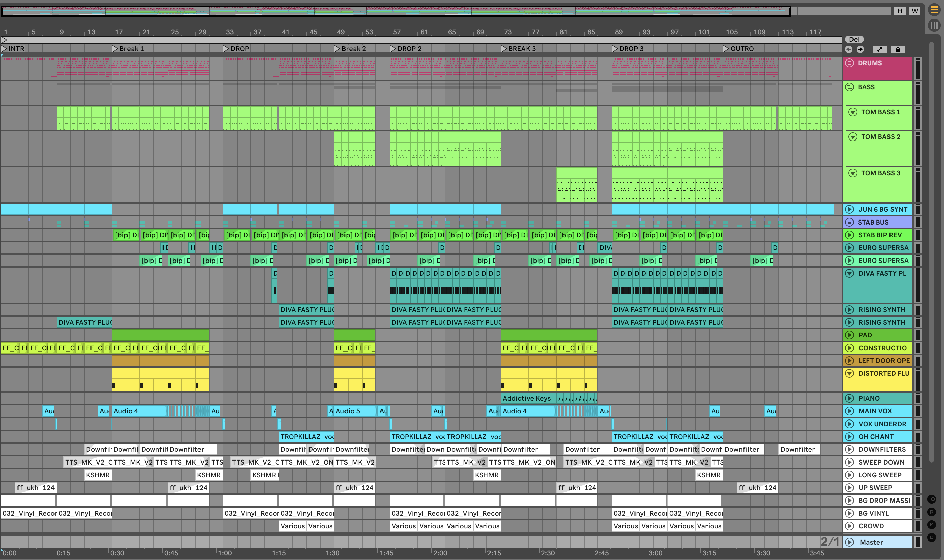Unfold the DIVA FASTY PL track
Image resolution: width=944 pixels, height=560 pixels.
click(849, 273)
